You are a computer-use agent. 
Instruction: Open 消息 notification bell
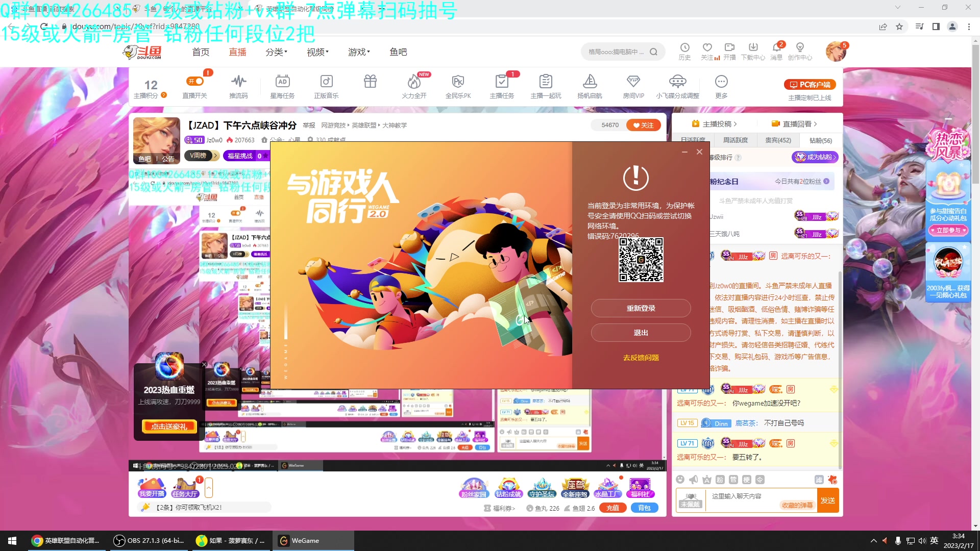(x=776, y=47)
